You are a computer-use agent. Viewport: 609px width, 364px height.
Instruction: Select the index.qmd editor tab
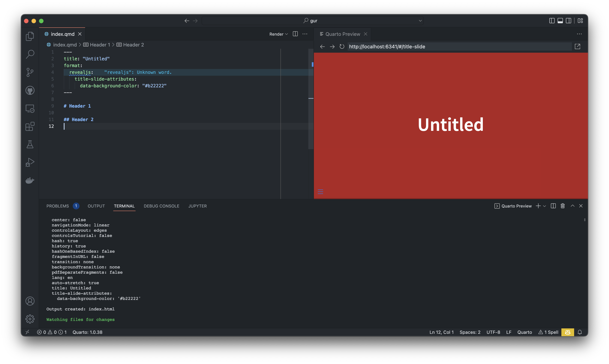point(62,34)
